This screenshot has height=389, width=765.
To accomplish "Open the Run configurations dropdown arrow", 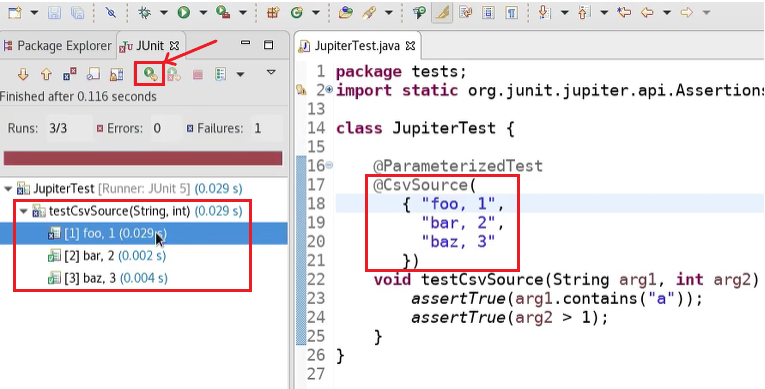I will click(203, 13).
